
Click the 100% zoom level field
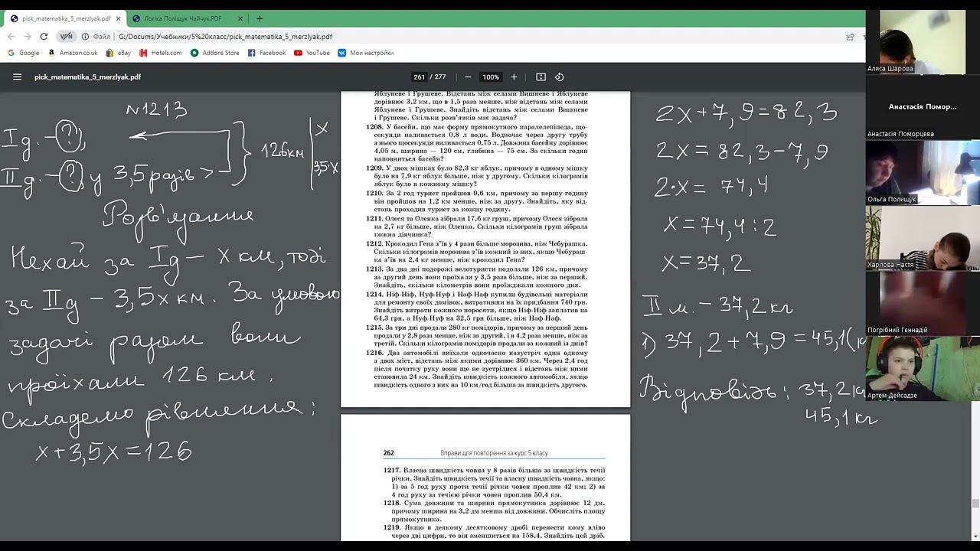click(x=491, y=77)
